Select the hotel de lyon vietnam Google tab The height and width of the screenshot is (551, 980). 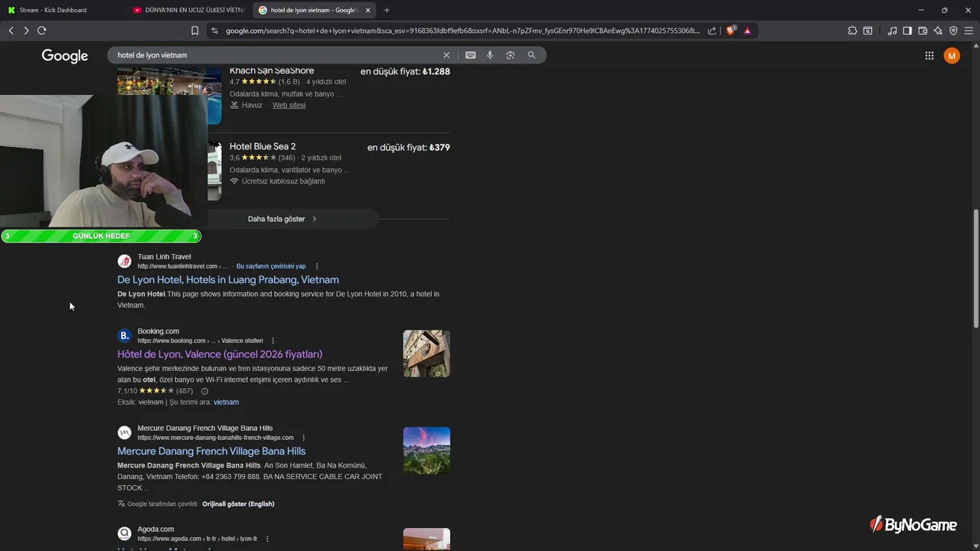(312, 10)
